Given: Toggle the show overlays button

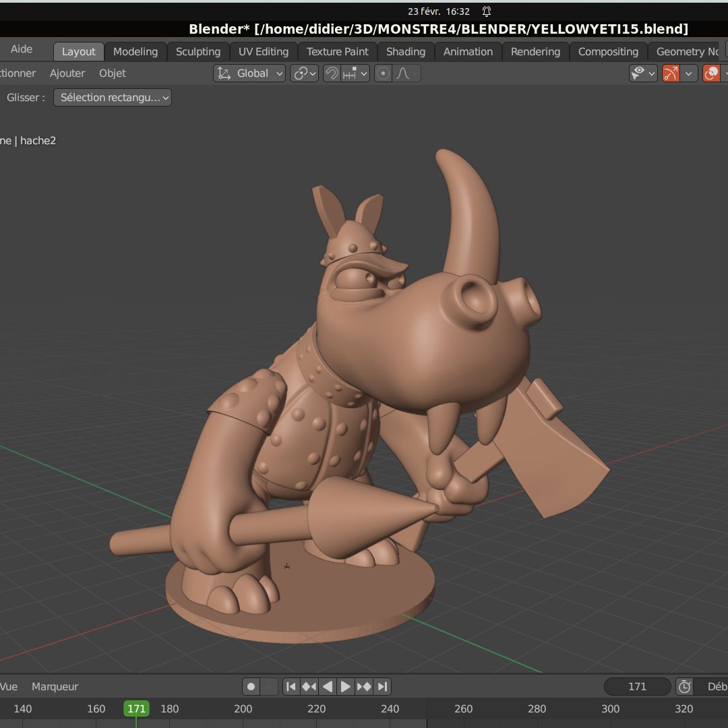Looking at the screenshot, I should (x=711, y=73).
